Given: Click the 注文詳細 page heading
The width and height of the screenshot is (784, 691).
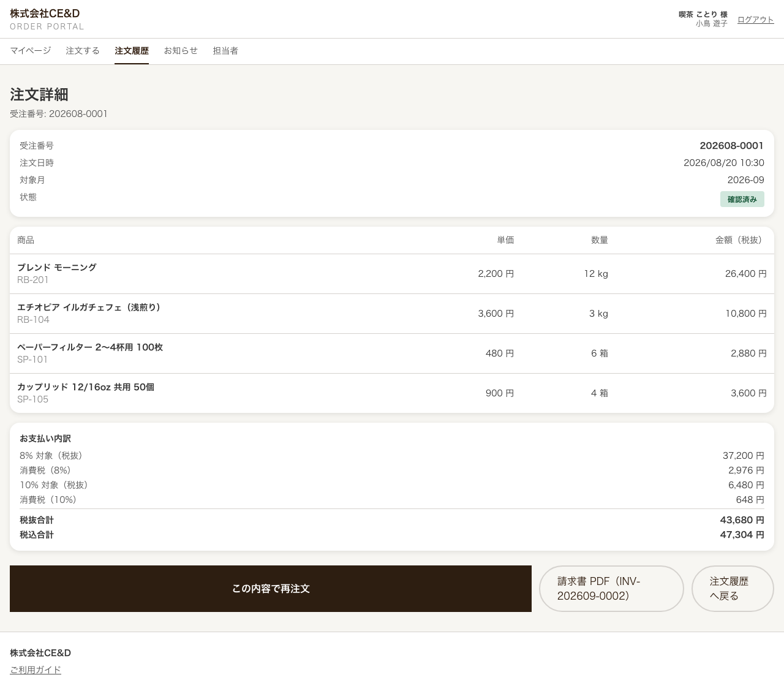Looking at the screenshot, I should point(39,94).
